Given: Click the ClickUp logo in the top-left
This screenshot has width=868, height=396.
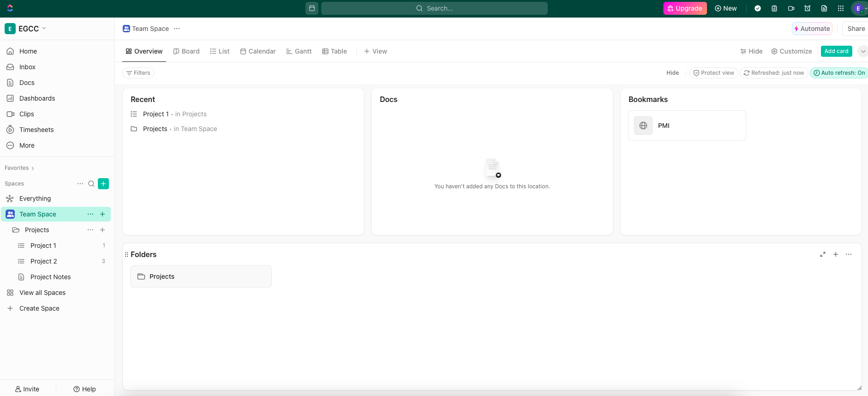Looking at the screenshot, I should (10, 8).
